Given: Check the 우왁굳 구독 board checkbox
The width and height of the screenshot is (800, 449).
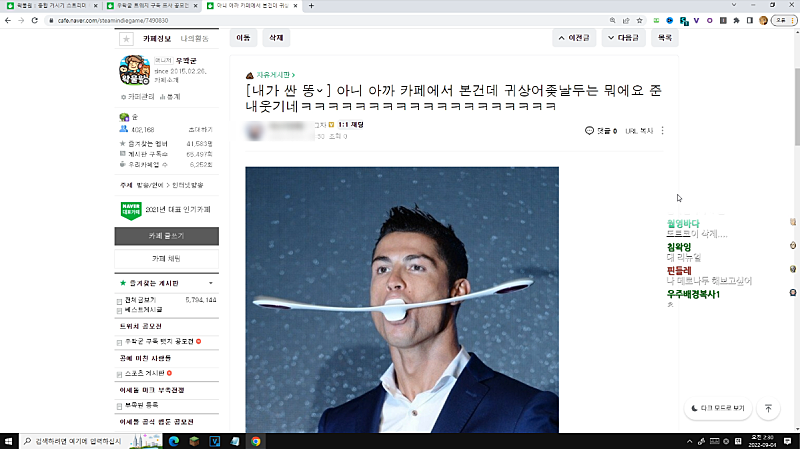Looking at the screenshot, I should (119, 342).
